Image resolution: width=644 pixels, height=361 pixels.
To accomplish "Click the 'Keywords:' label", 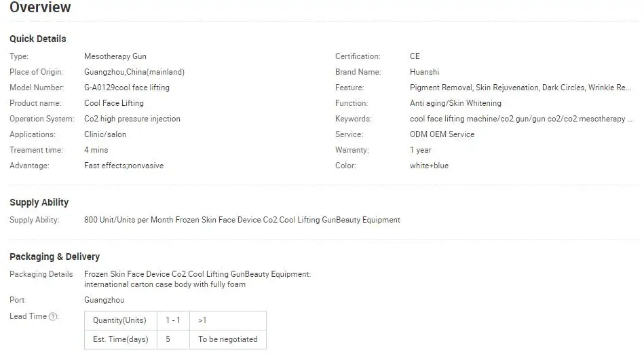I will pyautogui.click(x=353, y=119).
